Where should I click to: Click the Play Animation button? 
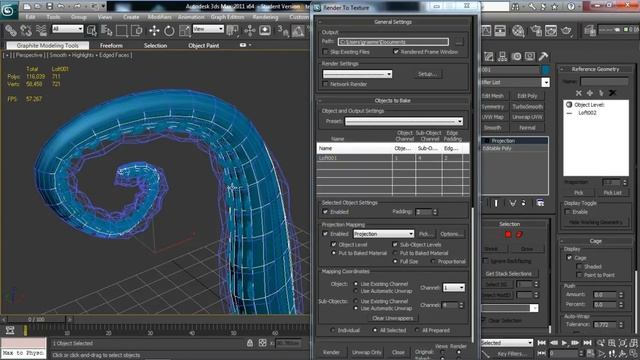(x=564, y=343)
